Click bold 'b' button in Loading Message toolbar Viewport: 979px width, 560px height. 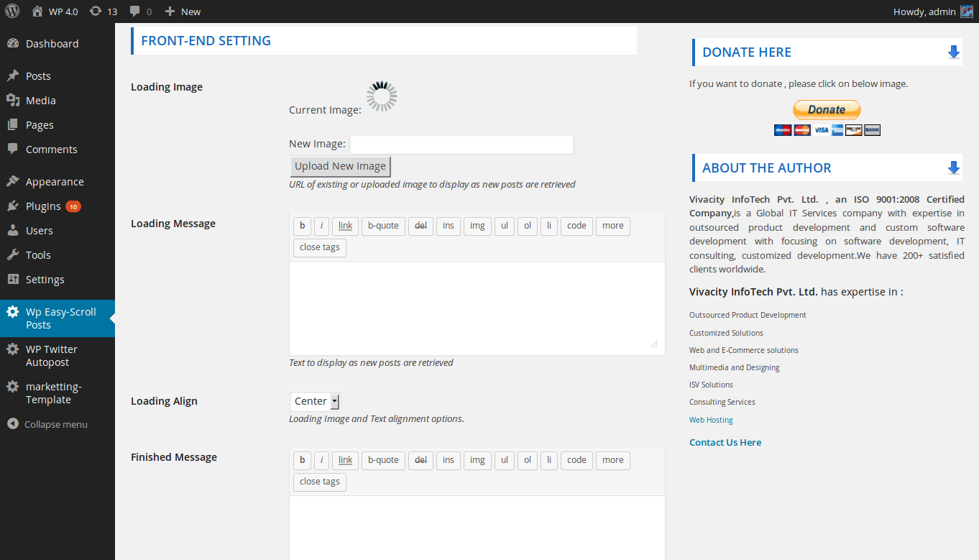[x=302, y=226]
